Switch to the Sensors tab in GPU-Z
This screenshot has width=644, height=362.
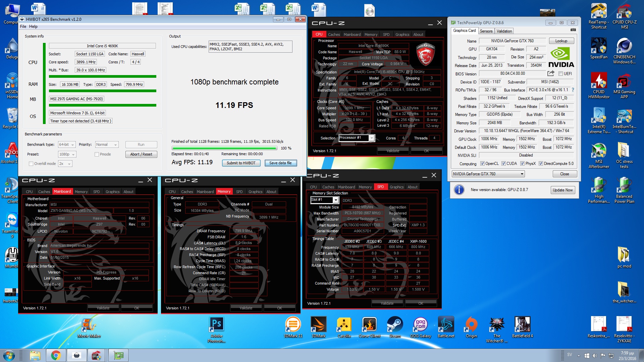pos(486,31)
